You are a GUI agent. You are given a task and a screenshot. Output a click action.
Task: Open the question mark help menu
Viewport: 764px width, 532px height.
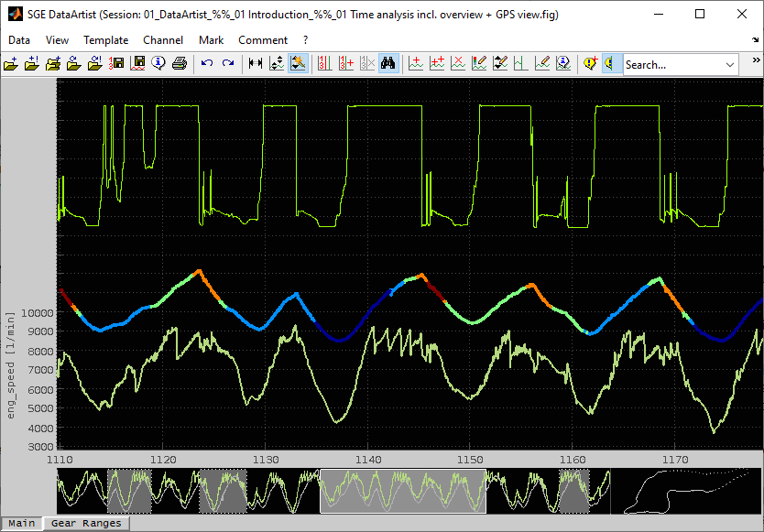pyautogui.click(x=305, y=40)
